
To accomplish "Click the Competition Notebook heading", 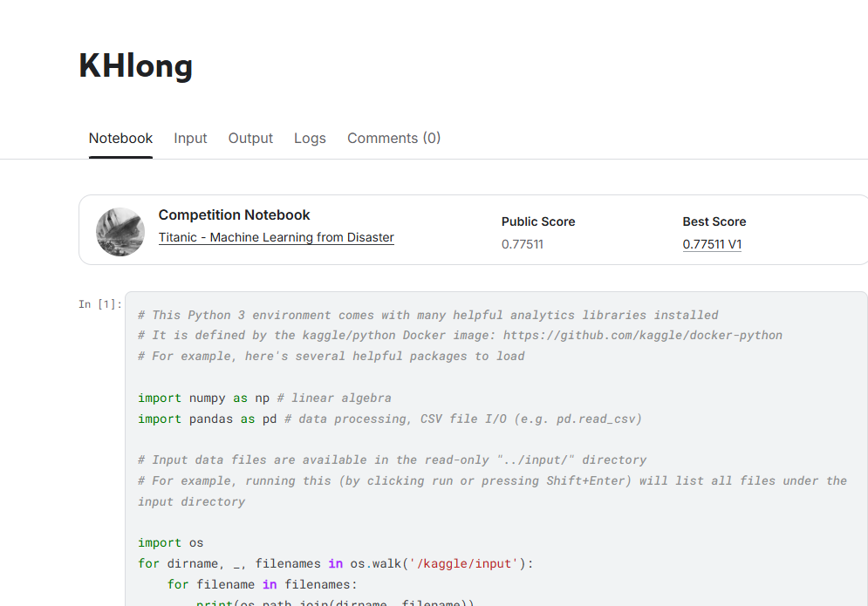I will 234,214.
